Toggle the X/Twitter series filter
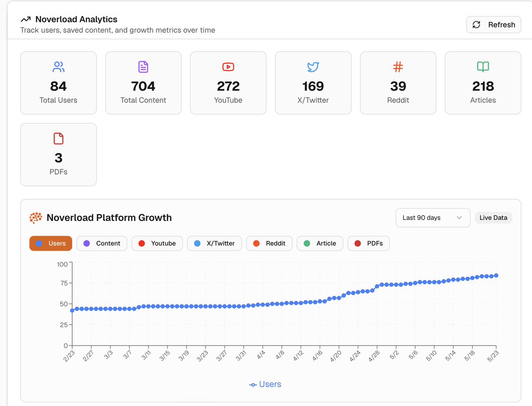532x406 pixels. pyautogui.click(x=215, y=243)
